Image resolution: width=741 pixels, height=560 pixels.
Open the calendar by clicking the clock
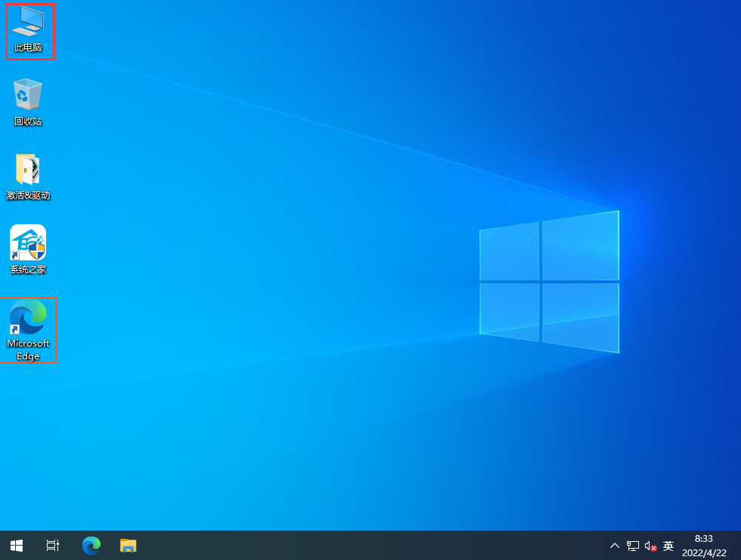705,540
